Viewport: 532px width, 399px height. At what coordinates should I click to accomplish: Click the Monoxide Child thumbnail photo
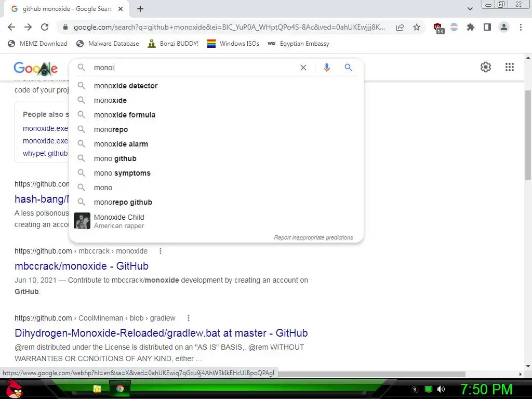(82, 221)
